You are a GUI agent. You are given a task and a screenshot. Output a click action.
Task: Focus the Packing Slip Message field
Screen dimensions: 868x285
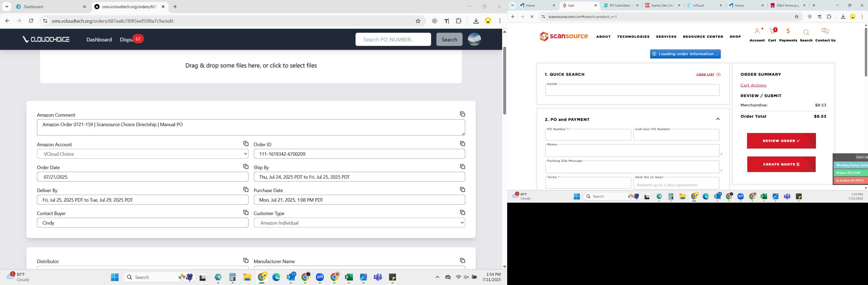point(632,167)
